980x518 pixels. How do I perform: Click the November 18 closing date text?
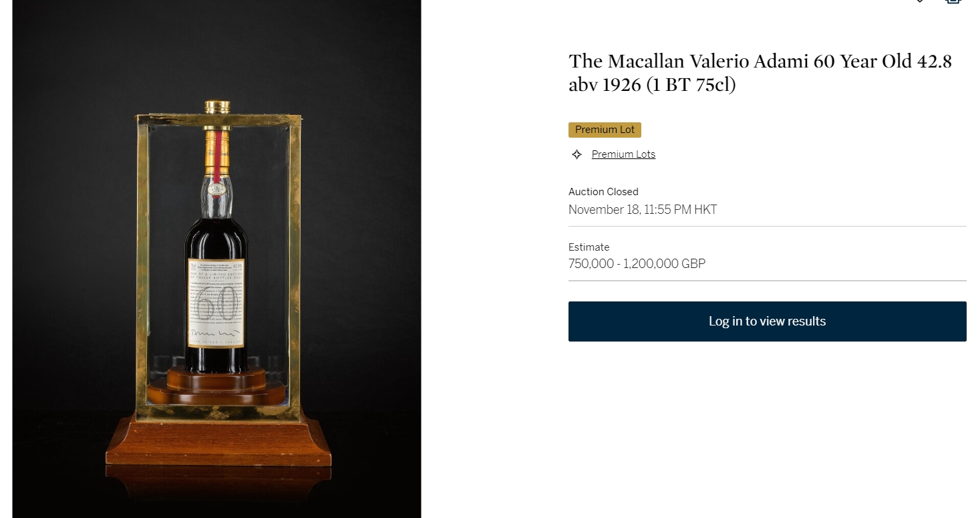[x=643, y=210]
